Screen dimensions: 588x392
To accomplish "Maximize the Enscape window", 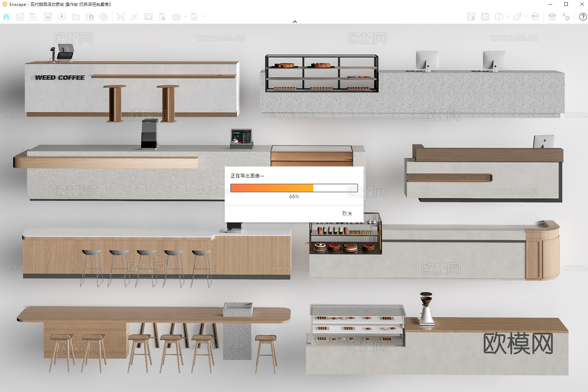I will point(566,4).
